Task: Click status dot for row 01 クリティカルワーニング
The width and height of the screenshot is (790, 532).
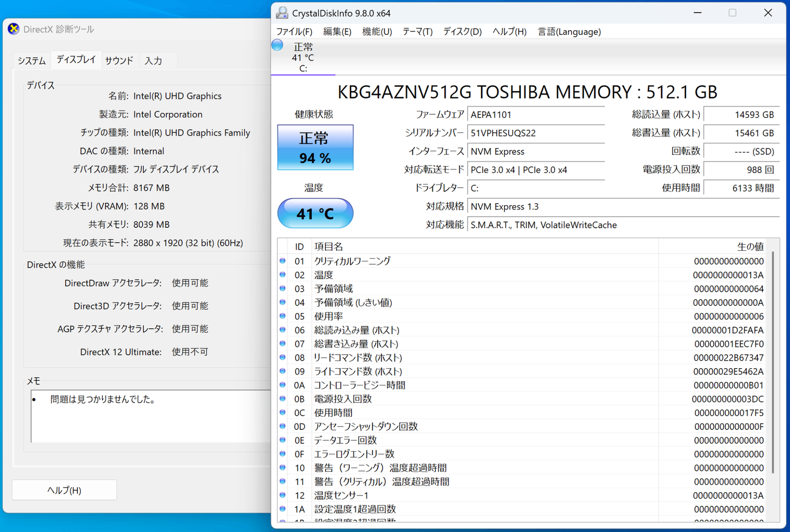Action: tap(283, 261)
